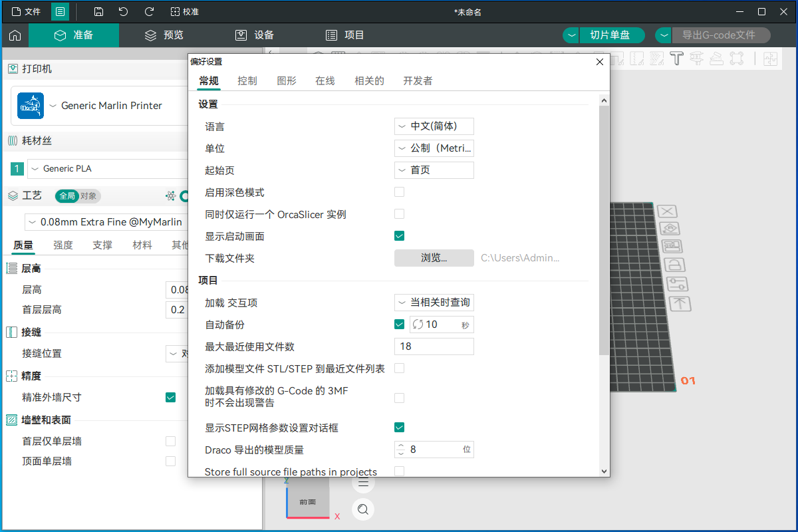Enable adding STL/STEP to recent files
This screenshot has width=798, height=532.
tap(400, 368)
